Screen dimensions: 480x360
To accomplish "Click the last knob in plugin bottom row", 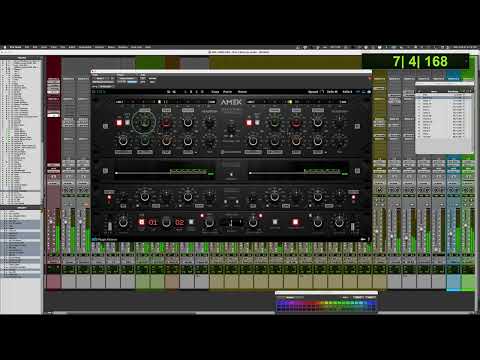I will point(339,222).
